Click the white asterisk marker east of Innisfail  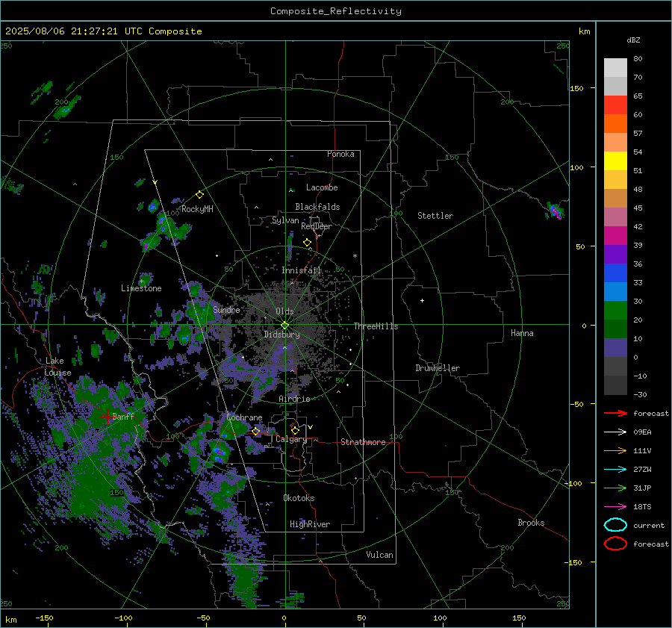click(x=355, y=256)
